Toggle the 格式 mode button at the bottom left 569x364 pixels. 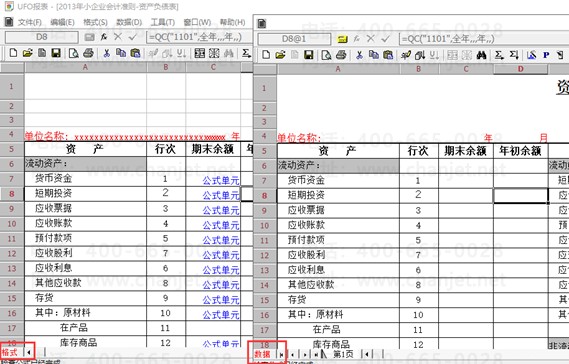click(x=10, y=352)
